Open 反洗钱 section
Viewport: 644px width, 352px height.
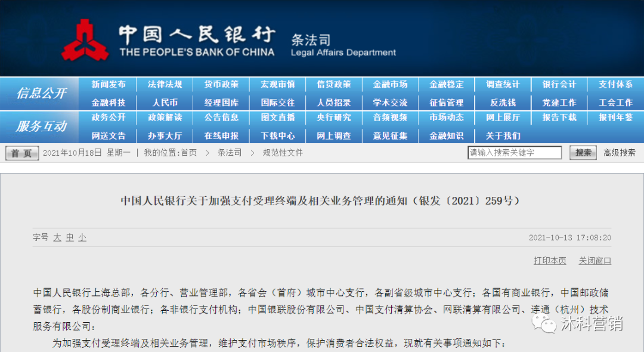(503, 102)
